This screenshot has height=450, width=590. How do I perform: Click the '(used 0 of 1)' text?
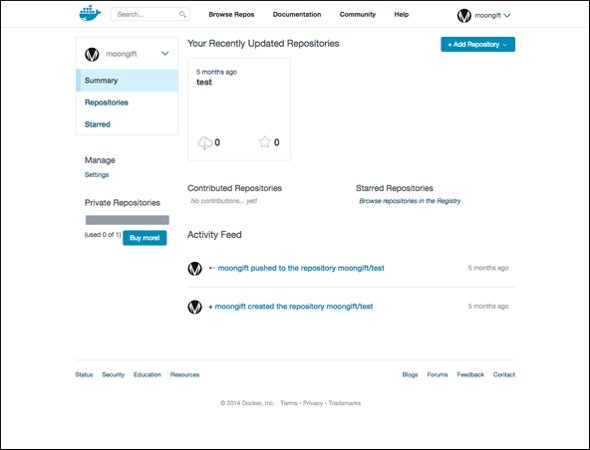[x=102, y=235]
